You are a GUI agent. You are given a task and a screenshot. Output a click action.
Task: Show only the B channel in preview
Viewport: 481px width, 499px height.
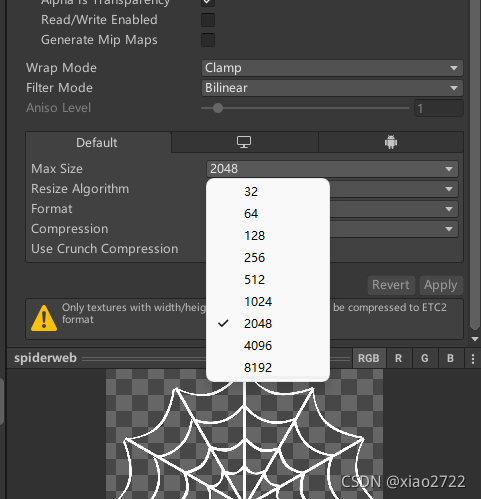click(x=450, y=358)
